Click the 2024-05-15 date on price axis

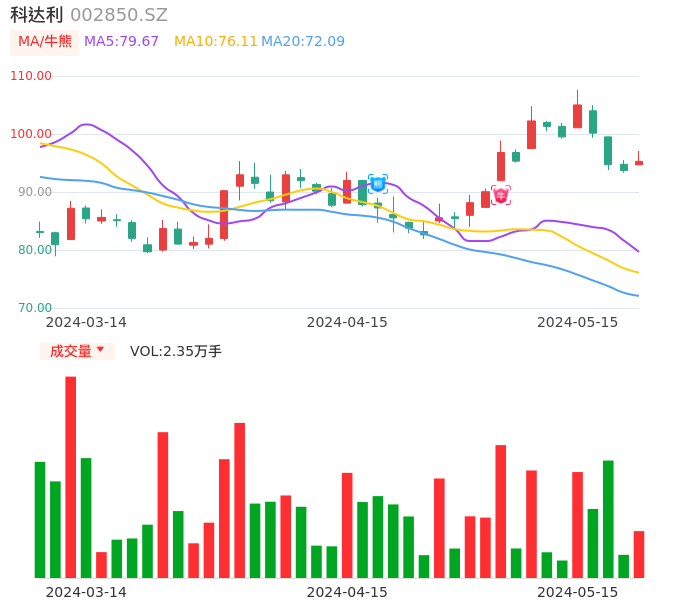(578, 322)
